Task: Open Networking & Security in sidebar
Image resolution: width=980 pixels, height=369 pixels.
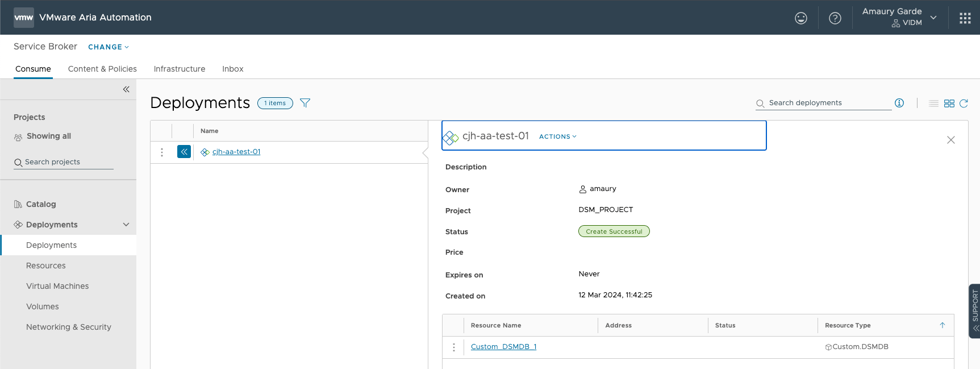Action: (69, 327)
